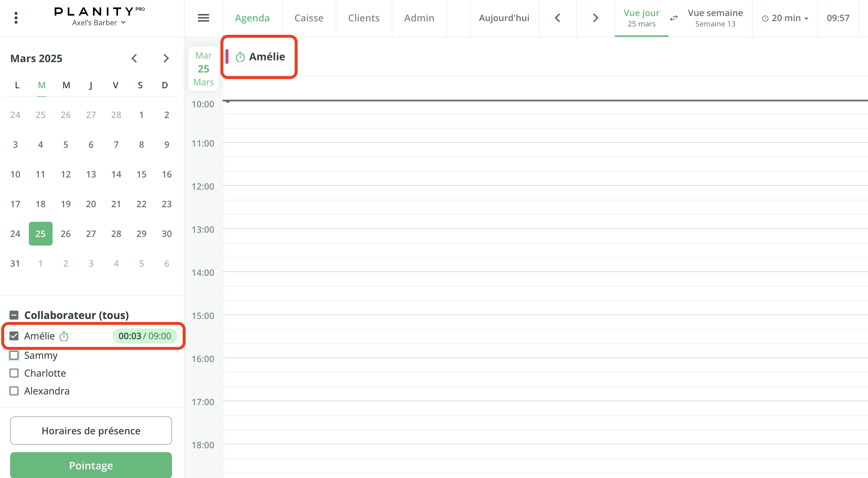This screenshot has height=478, width=868.
Task: Select March 18 in mini calendar
Action: (40, 204)
